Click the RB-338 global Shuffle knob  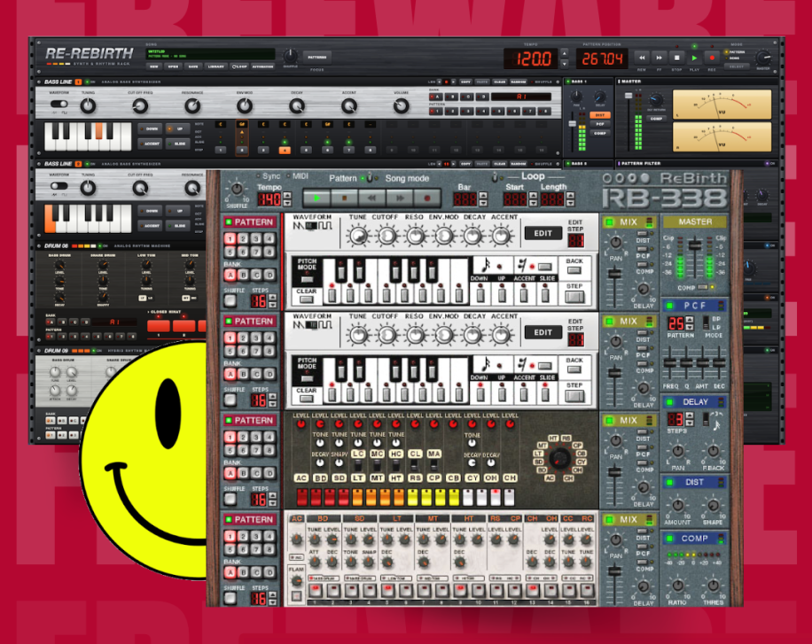[237, 190]
